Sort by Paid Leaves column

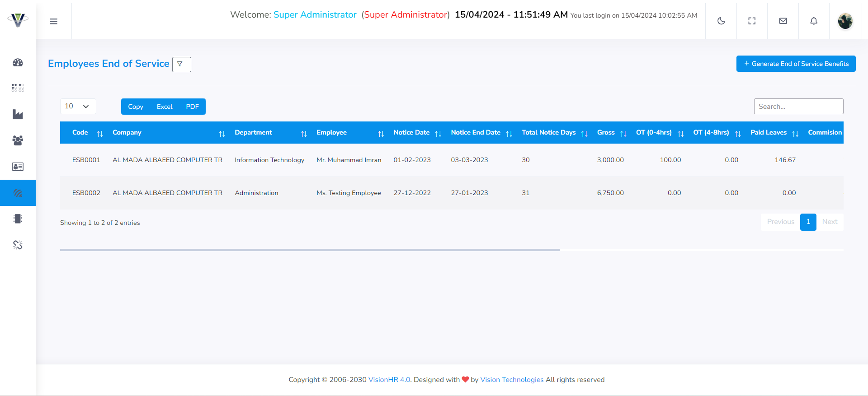[x=774, y=133]
